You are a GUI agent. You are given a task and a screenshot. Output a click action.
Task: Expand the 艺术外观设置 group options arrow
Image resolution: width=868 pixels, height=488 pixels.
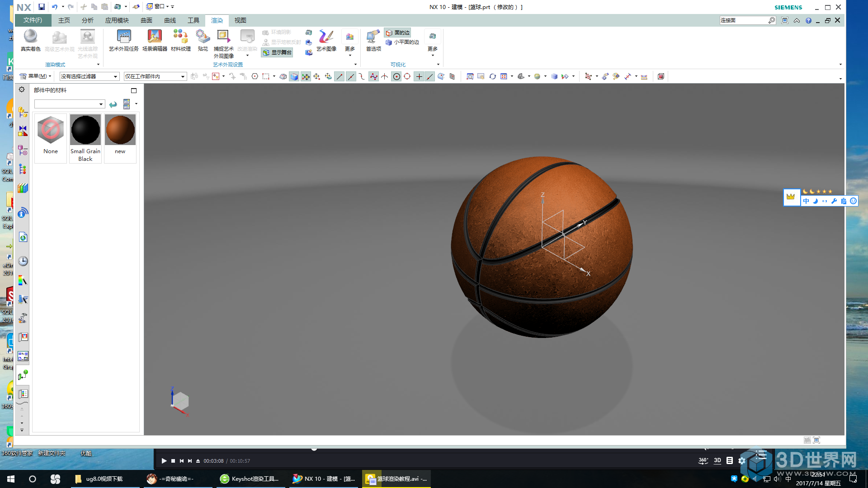pyautogui.click(x=355, y=65)
